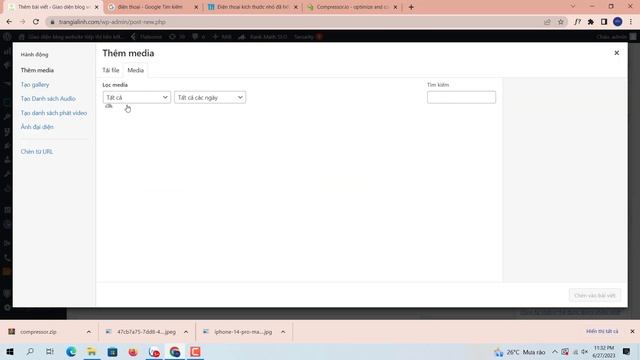This screenshot has height=360, width=640.
Task: Open the notification center icon
Action: tap(627, 352)
